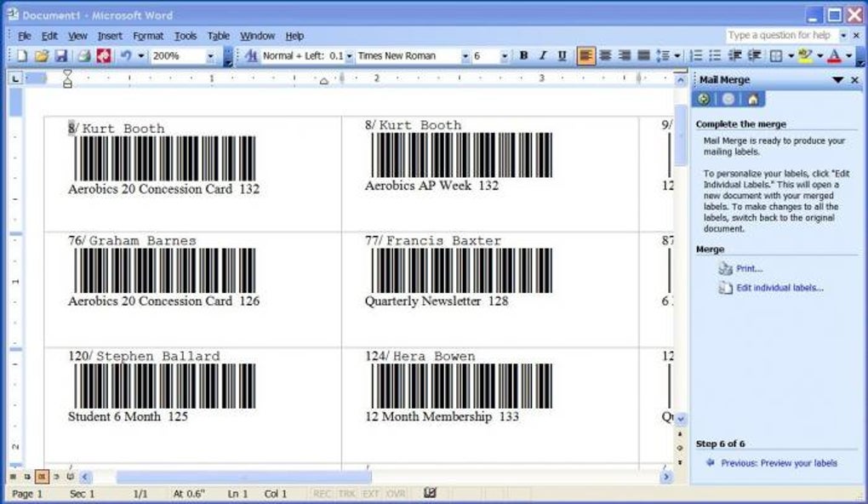Viewport: 868px width, 504px height.
Task: Open the Tools menu
Action: (x=186, y=36)
